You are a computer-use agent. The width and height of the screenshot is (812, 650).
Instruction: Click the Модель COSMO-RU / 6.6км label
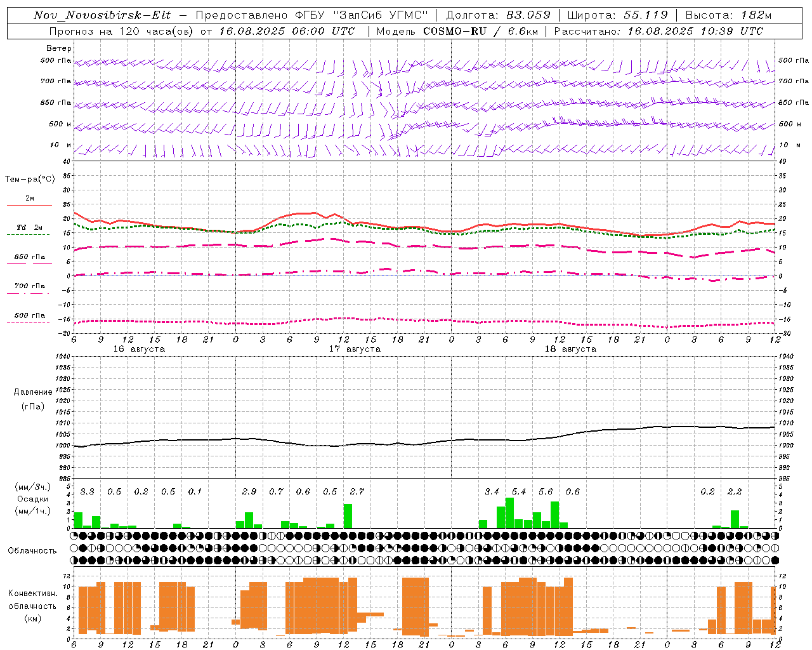[457, 31]
